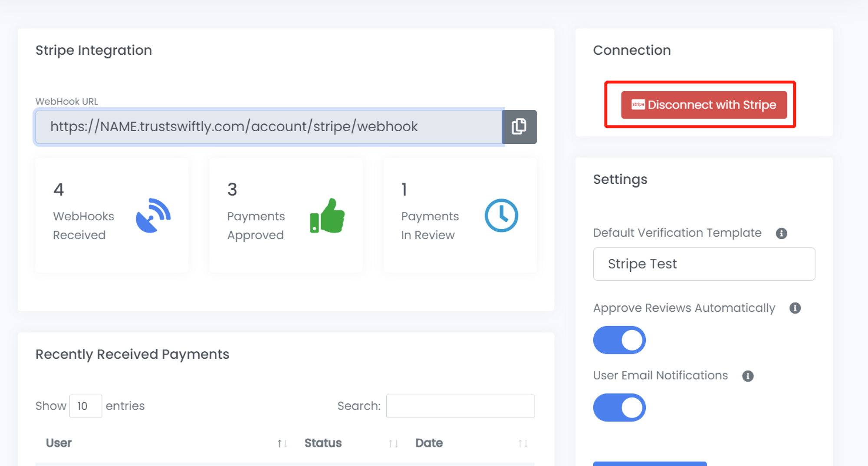The height and width of the screenshot is (466, 868).
Task: Disable User Email Notifications switch
Action: click(619, 407)
